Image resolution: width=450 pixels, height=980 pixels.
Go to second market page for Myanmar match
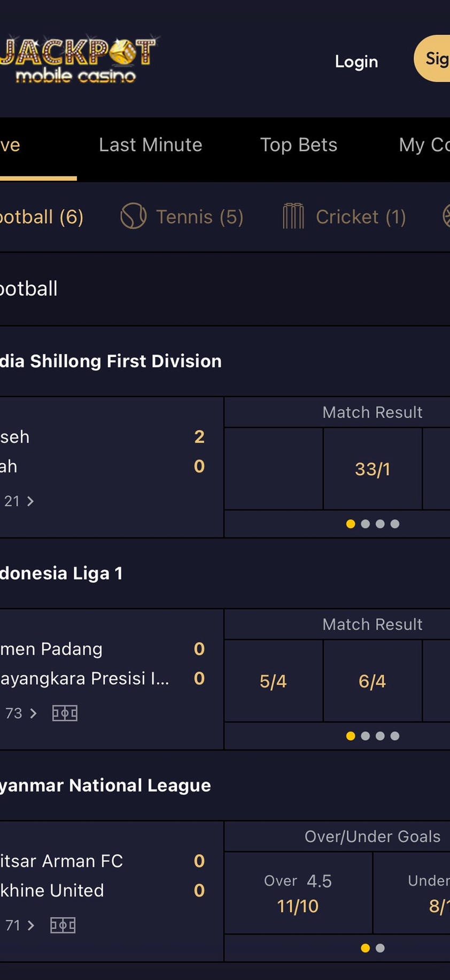(x=380, y=948)
